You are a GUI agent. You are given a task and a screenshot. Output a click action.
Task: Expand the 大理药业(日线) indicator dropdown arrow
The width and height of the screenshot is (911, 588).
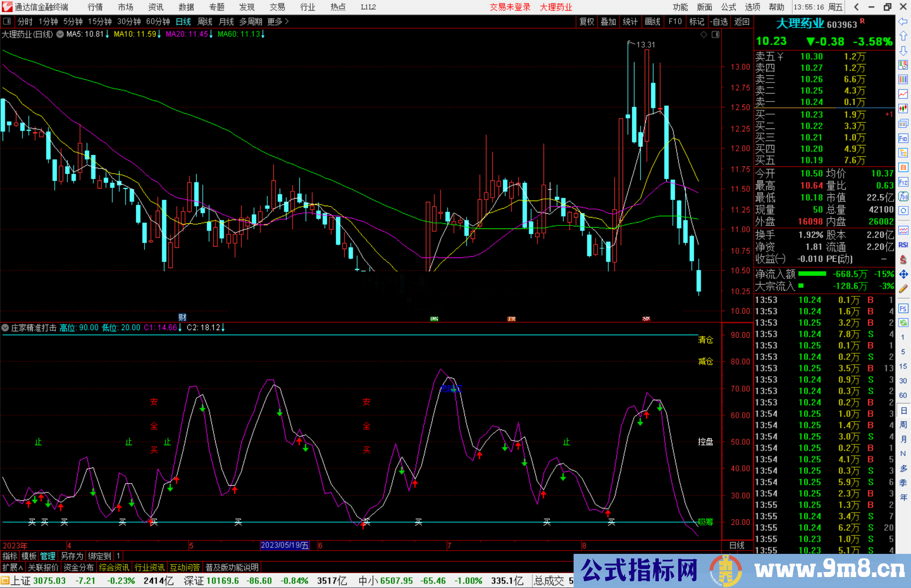60,34
